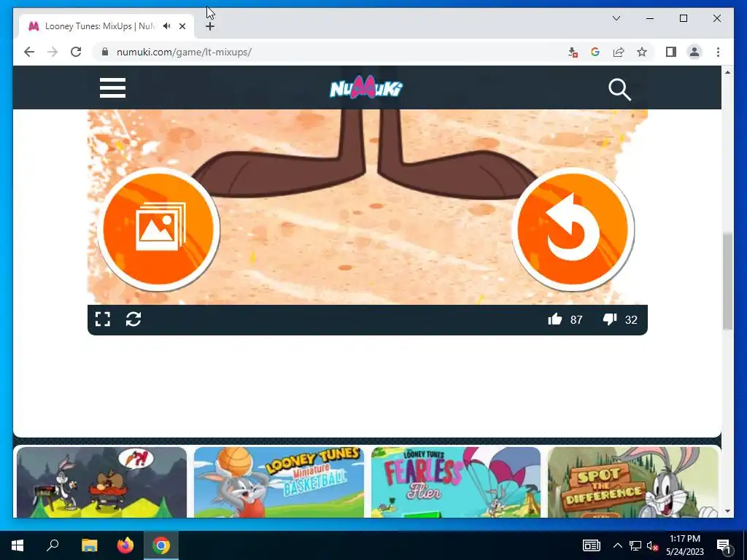Open the clock showing 1:17 PM

[684, 545]
